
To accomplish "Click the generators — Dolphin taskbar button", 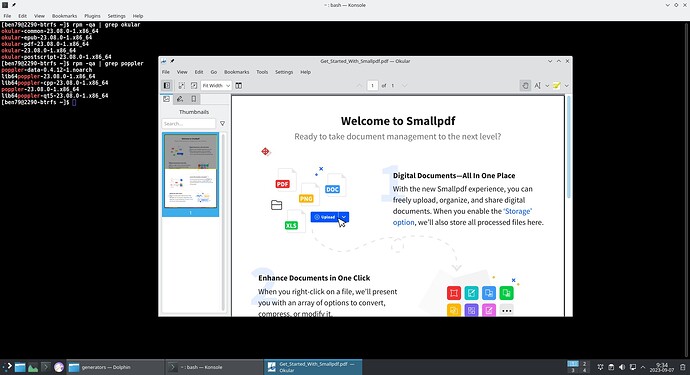I will pos(115,367).
